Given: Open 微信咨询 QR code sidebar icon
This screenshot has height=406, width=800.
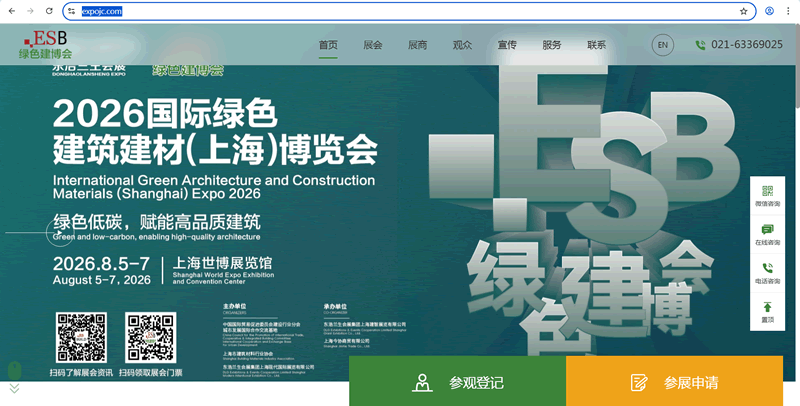Looking at the screenshot, I should pos(767,195).
